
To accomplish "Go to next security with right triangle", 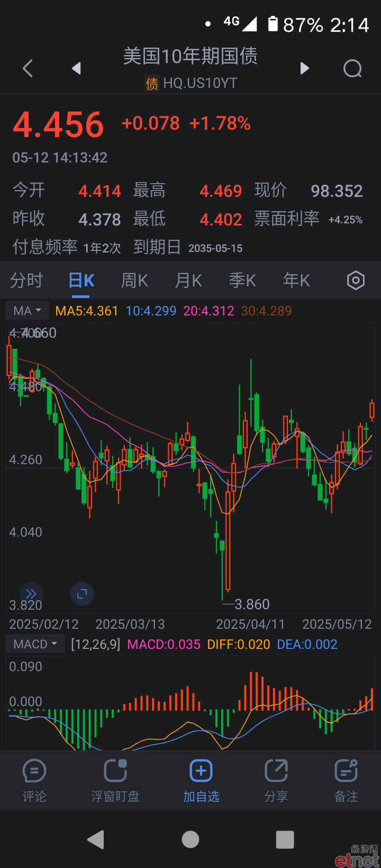I will click(304, 68).
